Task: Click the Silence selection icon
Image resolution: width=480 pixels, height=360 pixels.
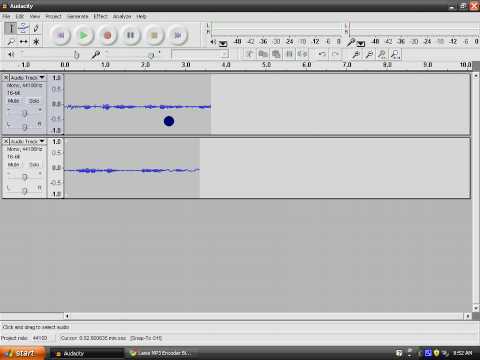Action: click(302, 54)
